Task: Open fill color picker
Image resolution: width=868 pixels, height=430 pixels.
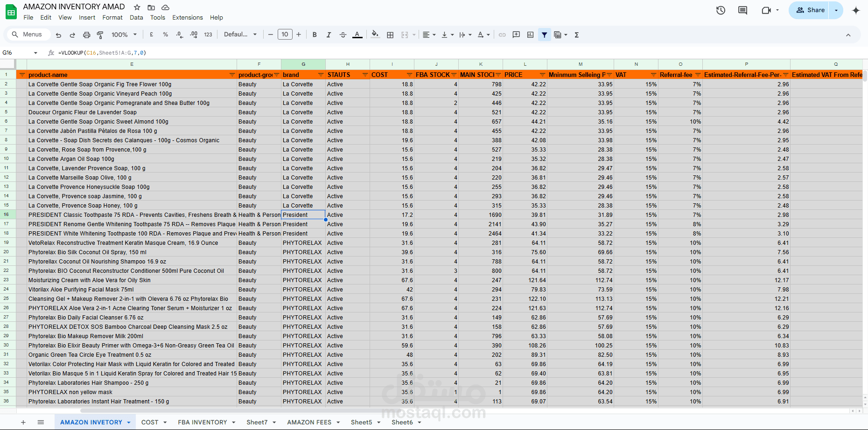Action: [x=375, y=35]
